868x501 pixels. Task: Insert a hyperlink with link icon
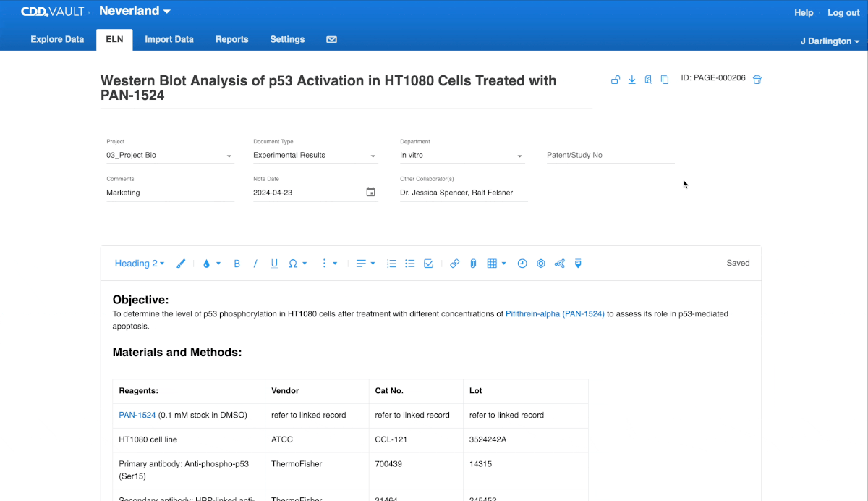[454, 264]
